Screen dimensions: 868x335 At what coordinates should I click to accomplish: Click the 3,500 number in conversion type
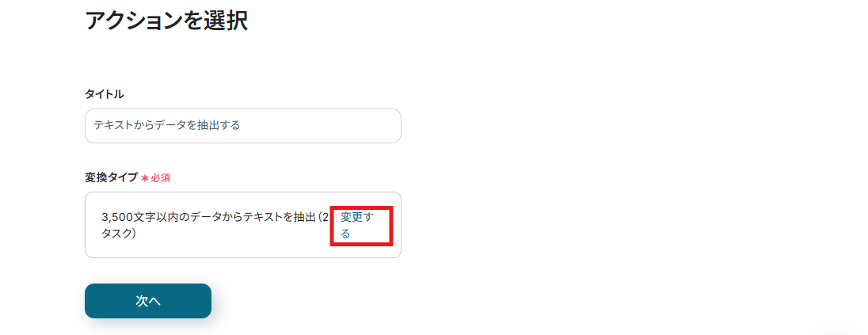pyautogui.click(x=115, y=217)
